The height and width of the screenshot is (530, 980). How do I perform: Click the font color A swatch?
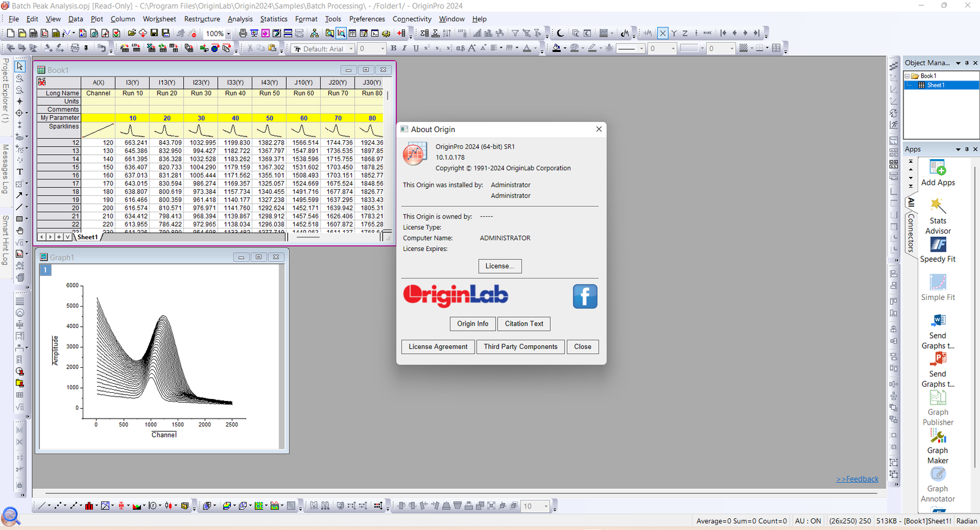click(527, 48)
